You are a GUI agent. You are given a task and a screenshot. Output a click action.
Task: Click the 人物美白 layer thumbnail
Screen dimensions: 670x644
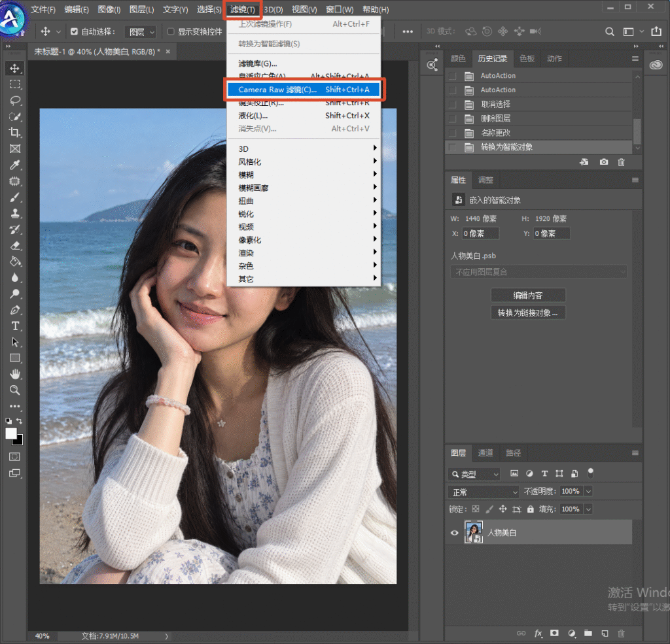[x=474, y=532]
